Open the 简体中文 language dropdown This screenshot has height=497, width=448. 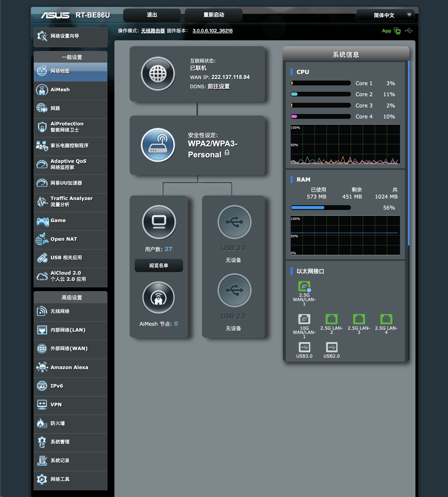(385, 15)
